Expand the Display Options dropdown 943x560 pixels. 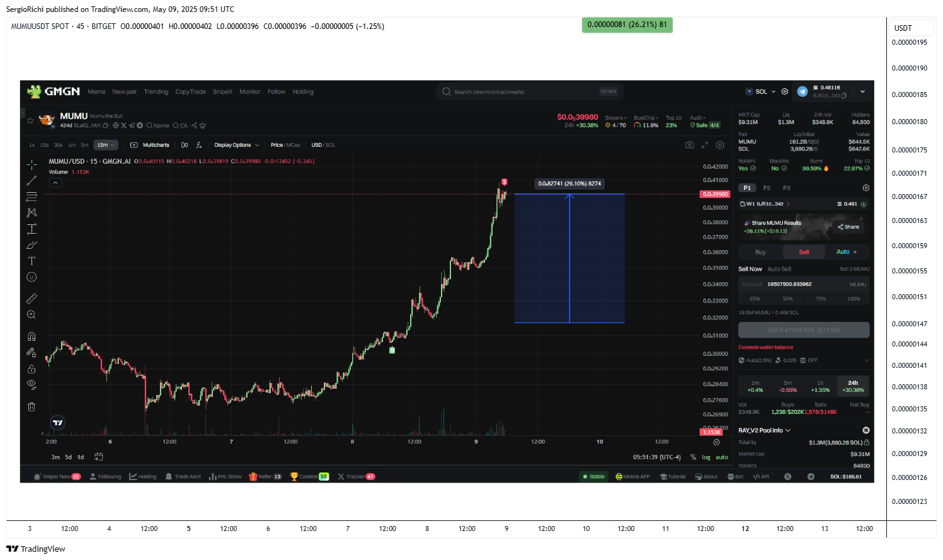[x=237, y=145]
